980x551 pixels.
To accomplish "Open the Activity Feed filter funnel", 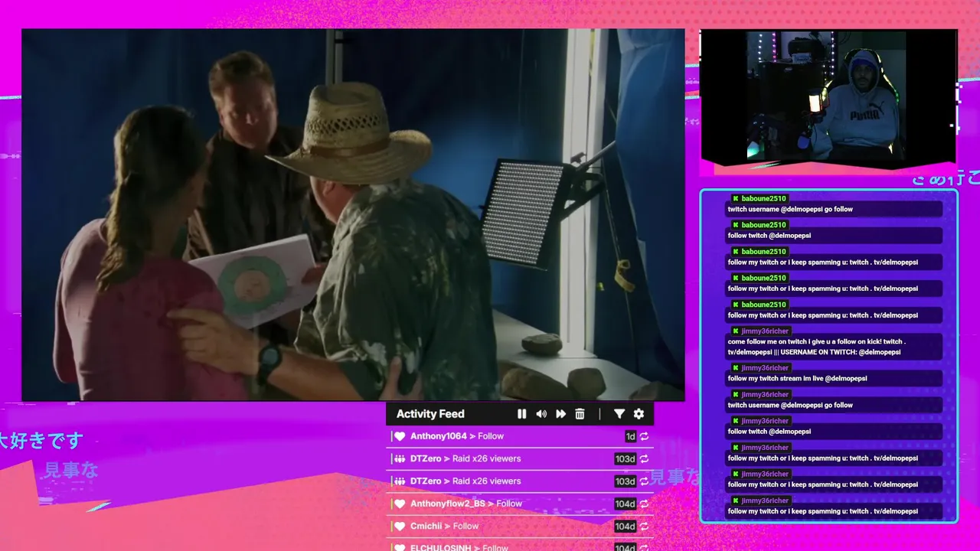I will [619, 414].
